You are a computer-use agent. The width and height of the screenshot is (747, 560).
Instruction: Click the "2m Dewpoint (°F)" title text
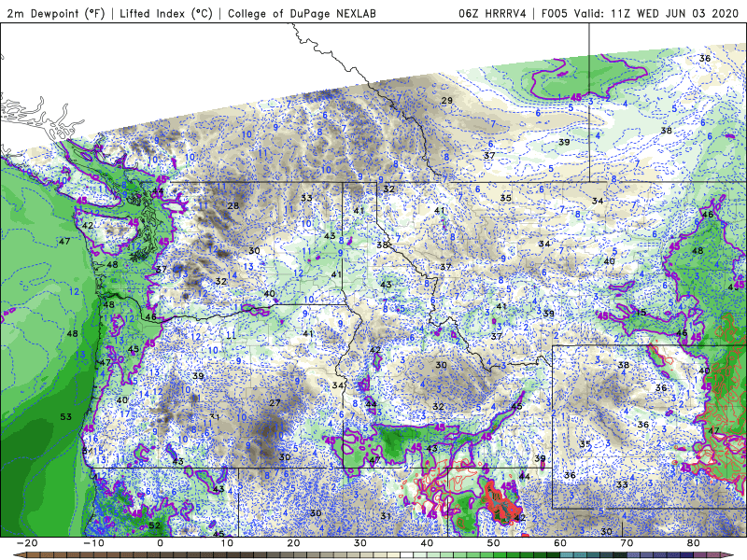[x=56, y=13]
